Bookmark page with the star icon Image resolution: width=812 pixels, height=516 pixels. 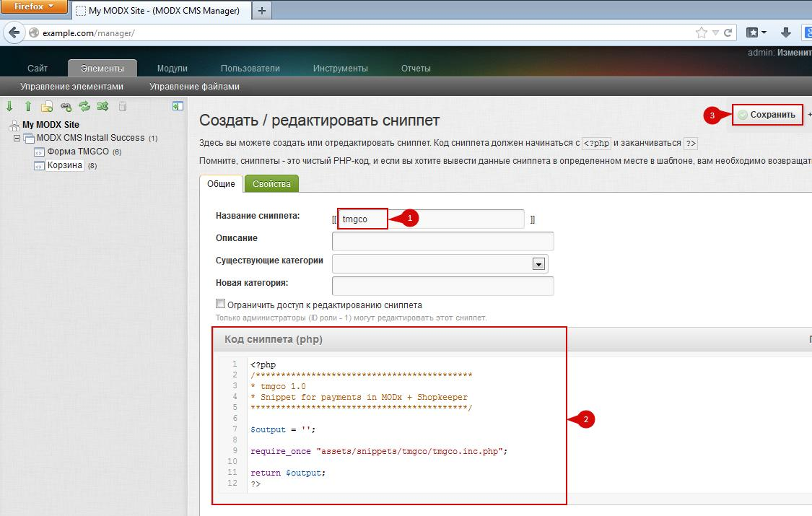(701, 32)
